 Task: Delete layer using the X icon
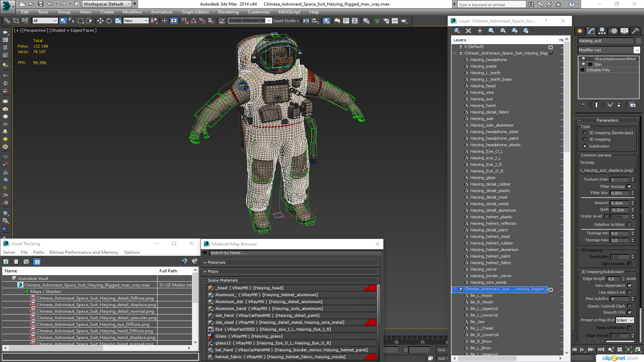click(468, 31)
